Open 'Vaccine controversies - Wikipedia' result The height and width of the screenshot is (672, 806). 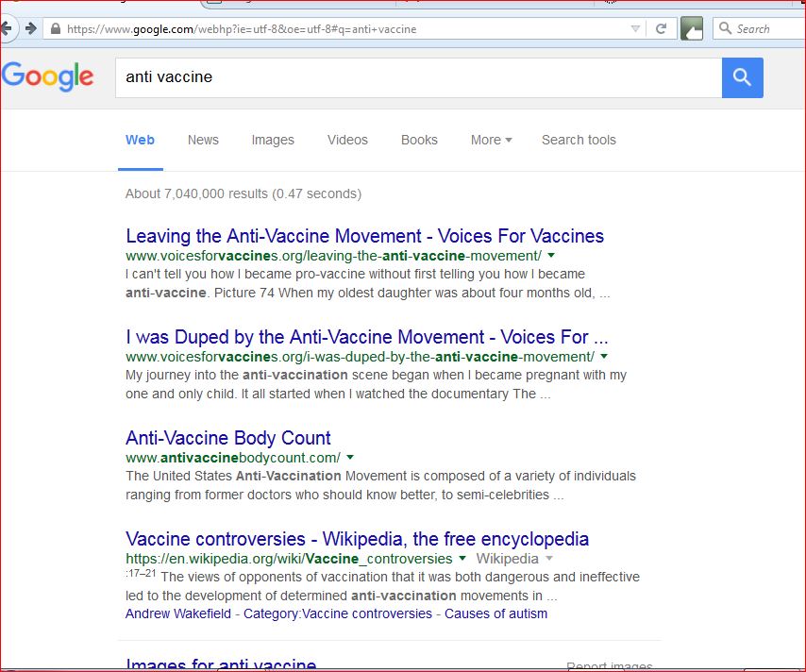358,539
